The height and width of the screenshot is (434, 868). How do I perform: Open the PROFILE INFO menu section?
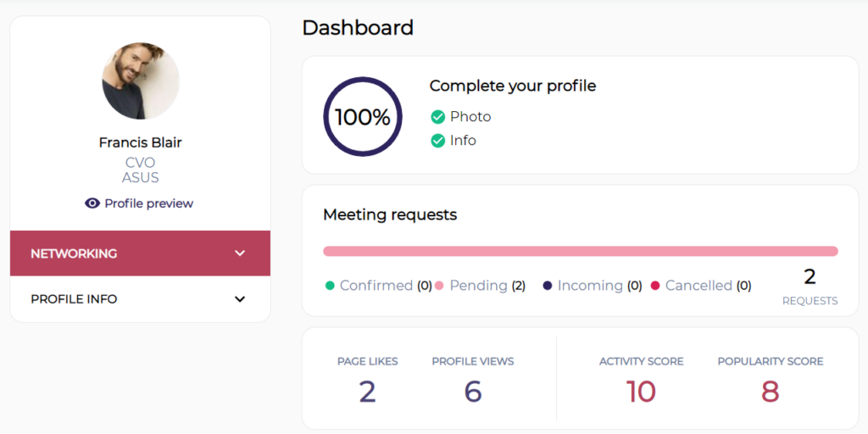pos(140,299)
